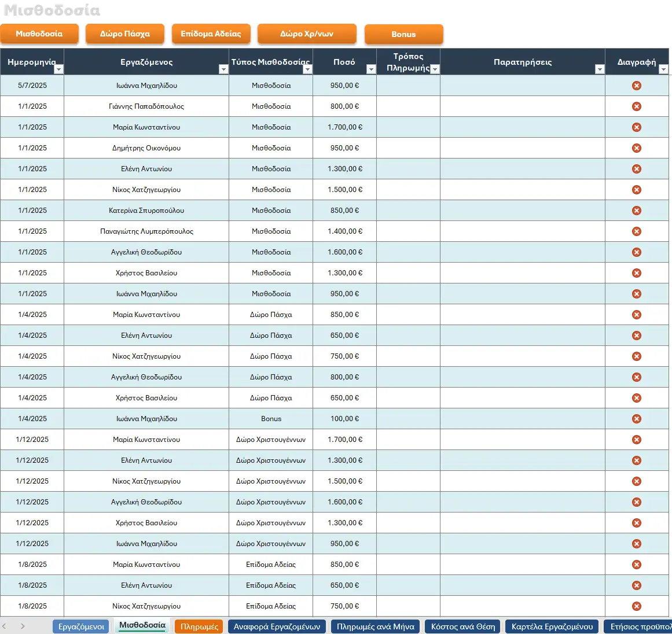672x634 pixels.
Task: Select the cell Κατερίνα Σπυροπούλου
Action: coord(146,211)
